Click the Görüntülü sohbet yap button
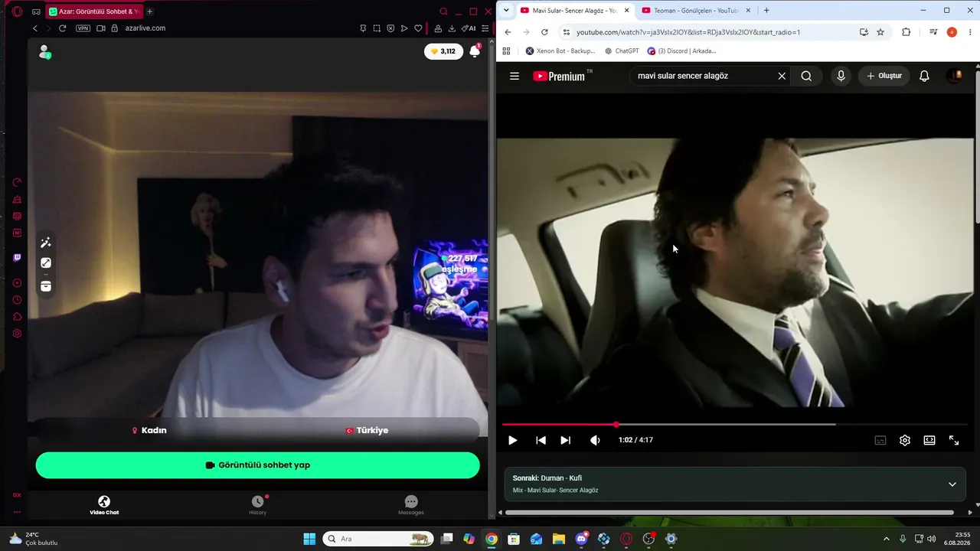This screenshot has width=980, height=551. pyautogui.click(x=257, y=465)
